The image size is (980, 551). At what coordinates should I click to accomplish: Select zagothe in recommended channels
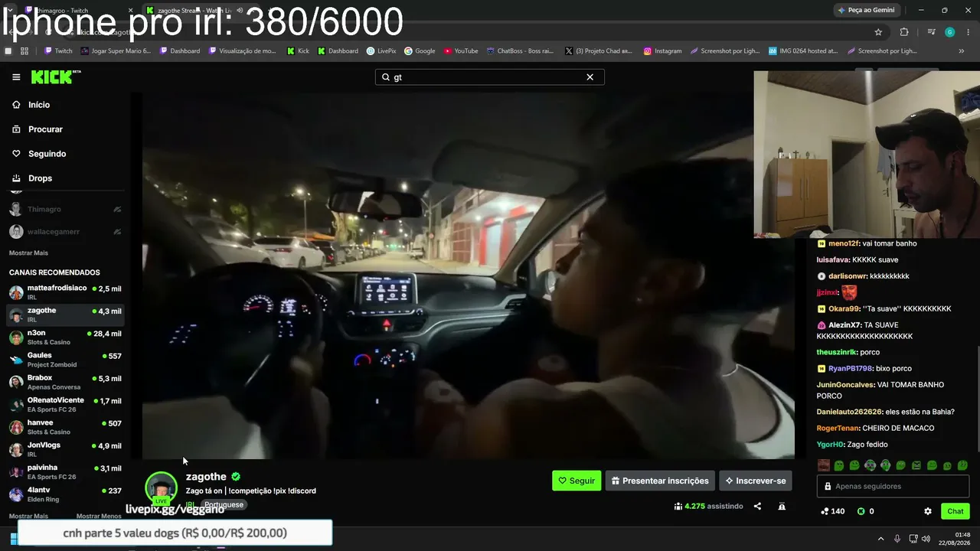[x=65, y=315]
